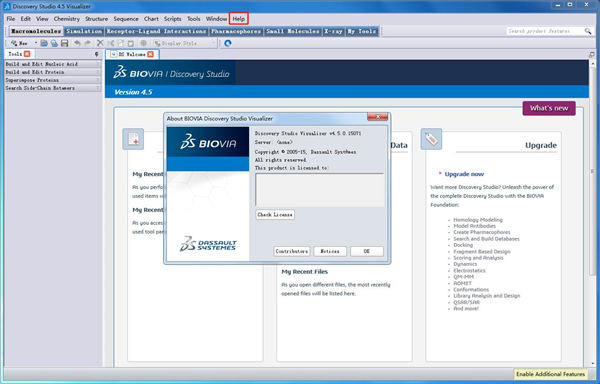Click the Cut scissors toolbar icon
Image resolution: width=600 pixels, height=384 pixels.
point(111,43)
